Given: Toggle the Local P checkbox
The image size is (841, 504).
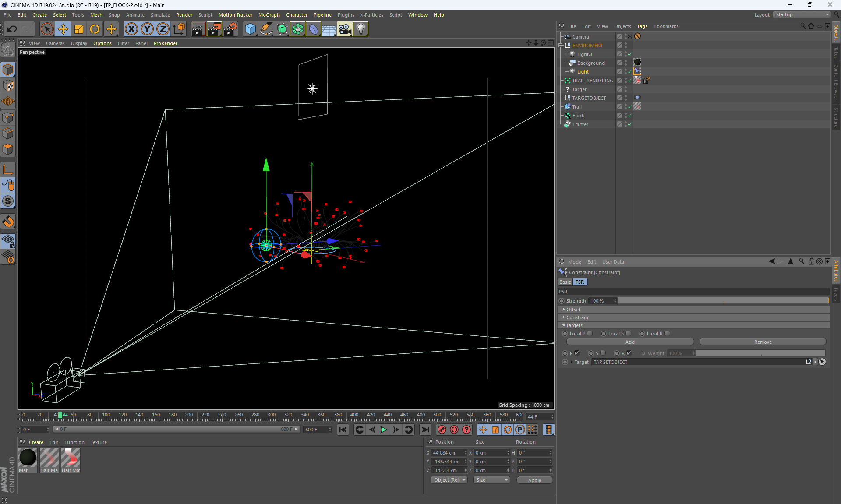Looking at the screenshot, I should [x=590, y=334].
